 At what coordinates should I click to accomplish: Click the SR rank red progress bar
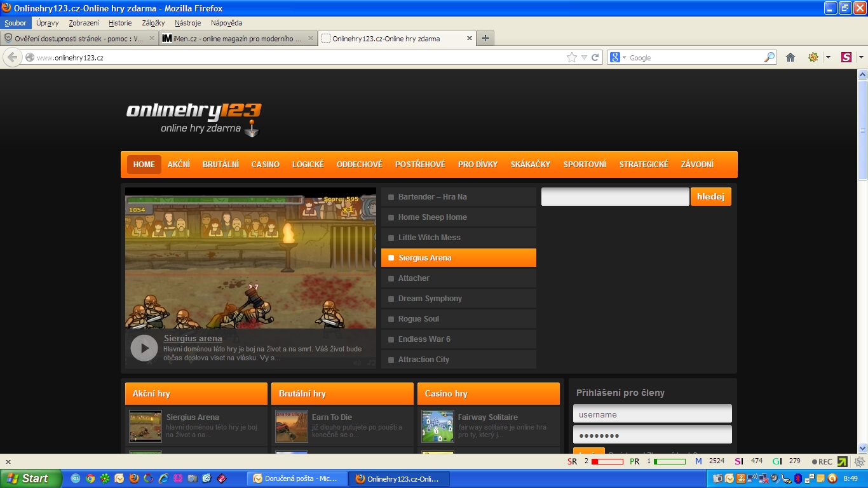pyautogui.click(x=607, y=462)
